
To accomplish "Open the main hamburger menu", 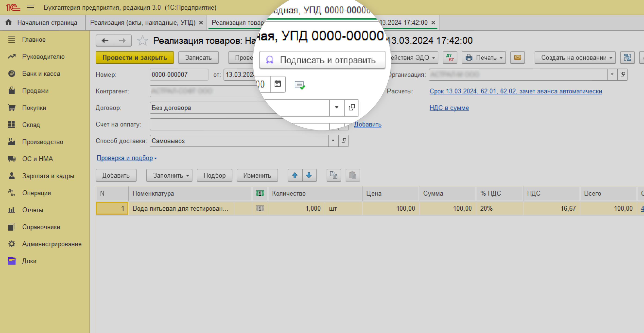I will (x=31, y=7).
